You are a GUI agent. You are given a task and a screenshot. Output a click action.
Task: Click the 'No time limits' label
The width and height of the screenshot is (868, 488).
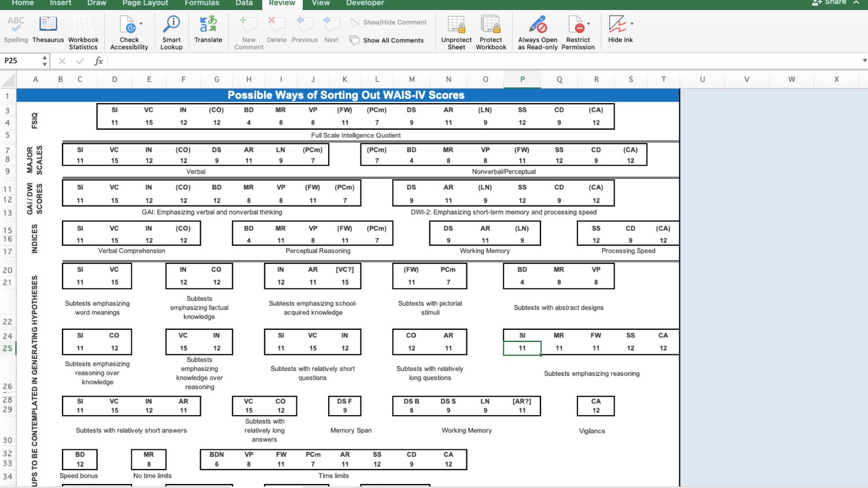click(152, 476)
